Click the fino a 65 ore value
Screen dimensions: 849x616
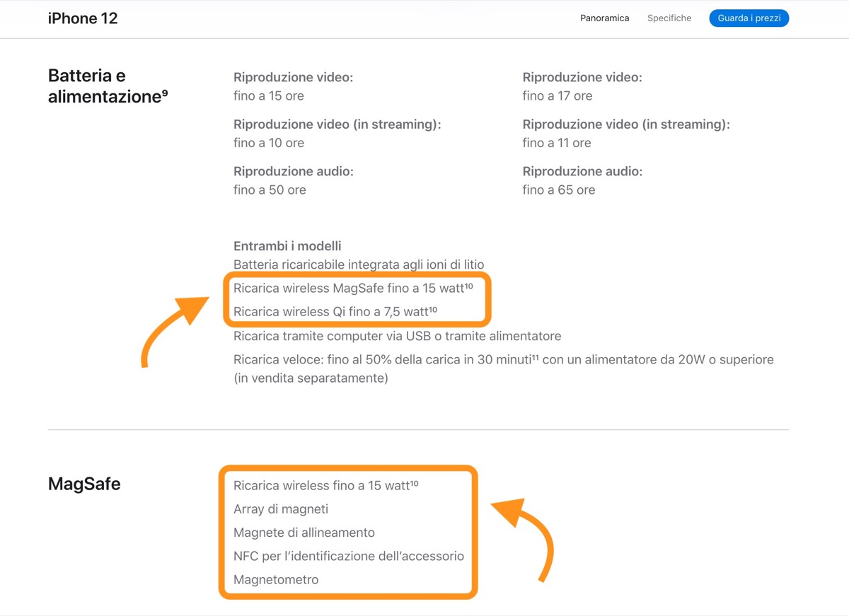tap(559, 190)
